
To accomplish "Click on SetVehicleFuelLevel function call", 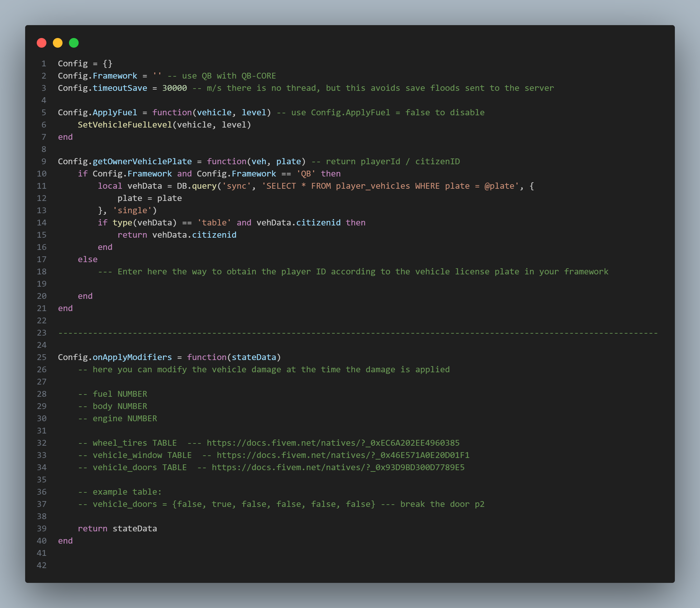I will click(125, 125).
